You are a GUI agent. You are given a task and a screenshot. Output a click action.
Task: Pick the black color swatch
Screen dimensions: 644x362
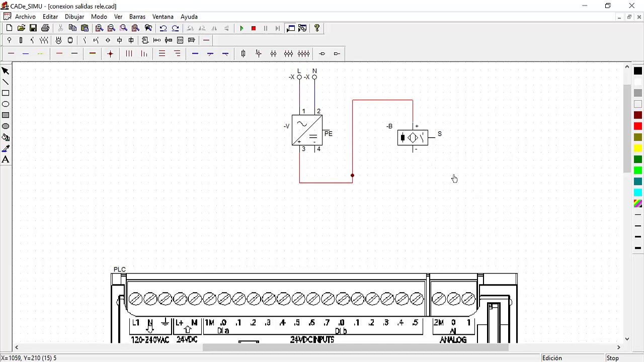point(638,71)
